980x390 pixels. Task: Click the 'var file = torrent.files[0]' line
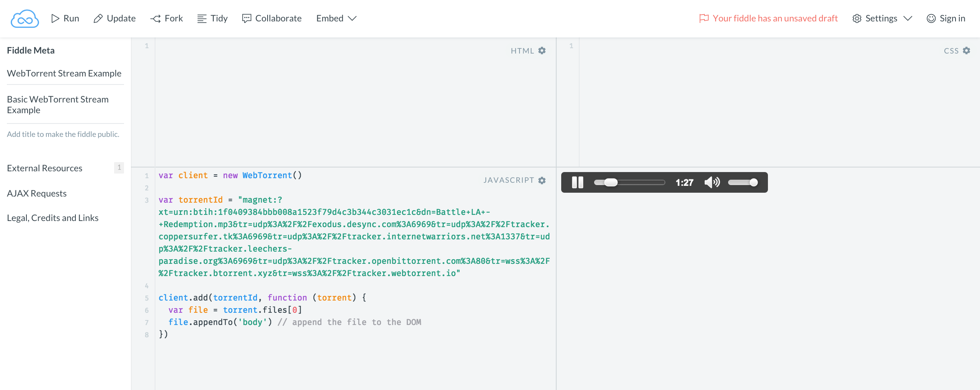[x=235, y=310]
